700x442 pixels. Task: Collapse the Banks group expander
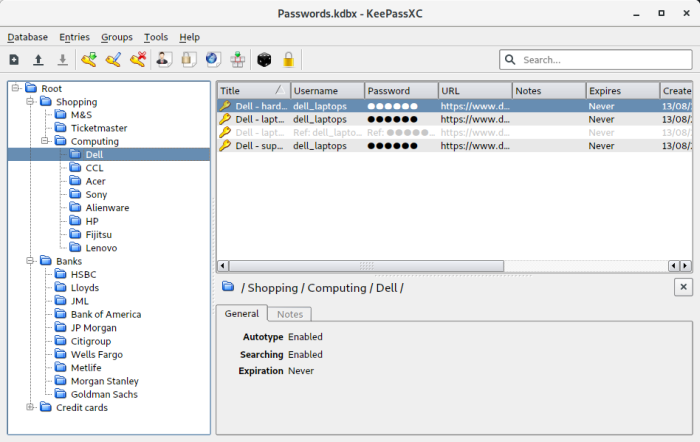pyautogui.click(x=30, y=261)
